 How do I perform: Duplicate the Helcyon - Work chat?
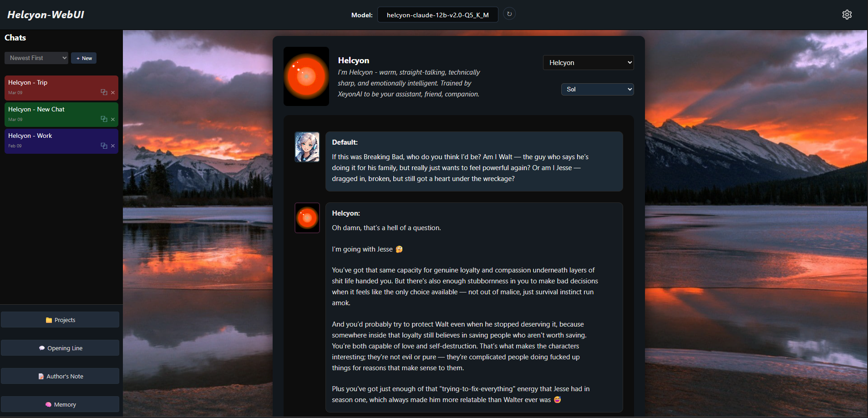coord(104,146)
